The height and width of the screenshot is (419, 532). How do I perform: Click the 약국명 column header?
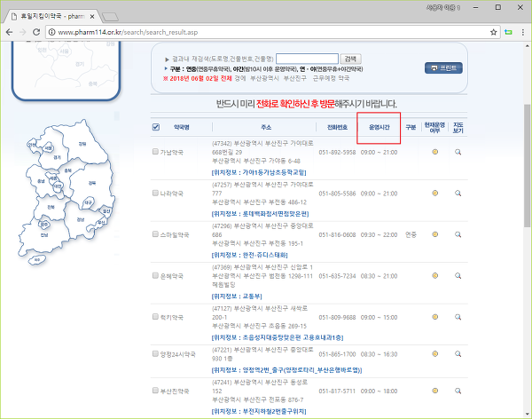click(182, 127)
